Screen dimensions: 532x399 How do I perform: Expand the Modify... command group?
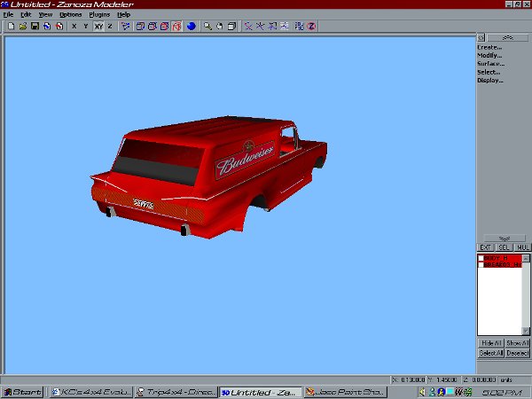(x=489, y=55)
